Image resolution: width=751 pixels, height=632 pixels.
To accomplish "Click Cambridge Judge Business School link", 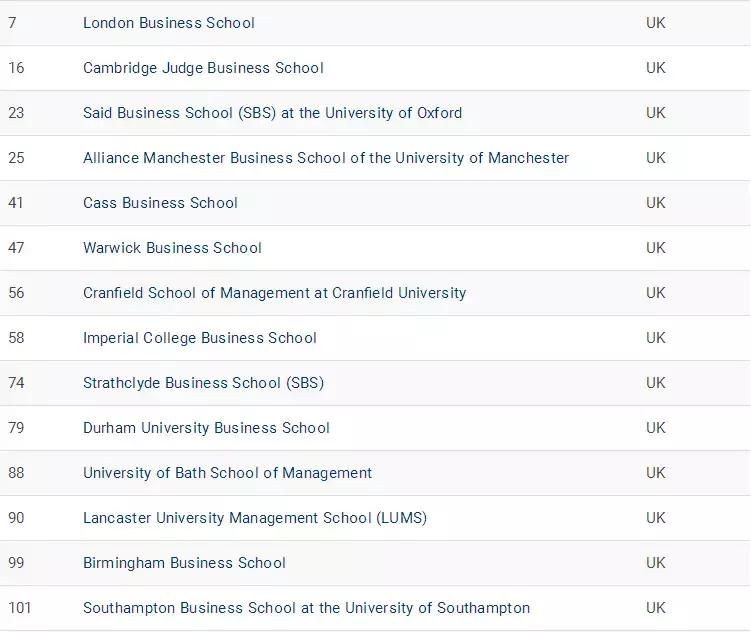I will (203, 68).
